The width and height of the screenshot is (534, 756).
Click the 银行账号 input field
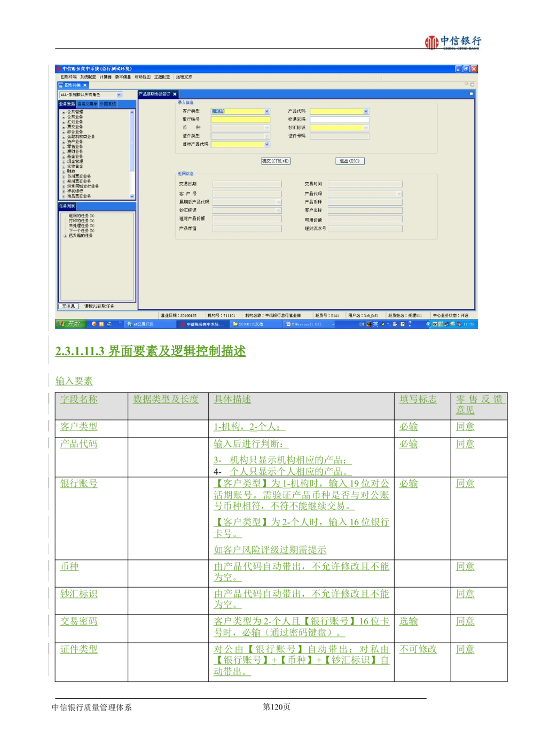(240, 120)
